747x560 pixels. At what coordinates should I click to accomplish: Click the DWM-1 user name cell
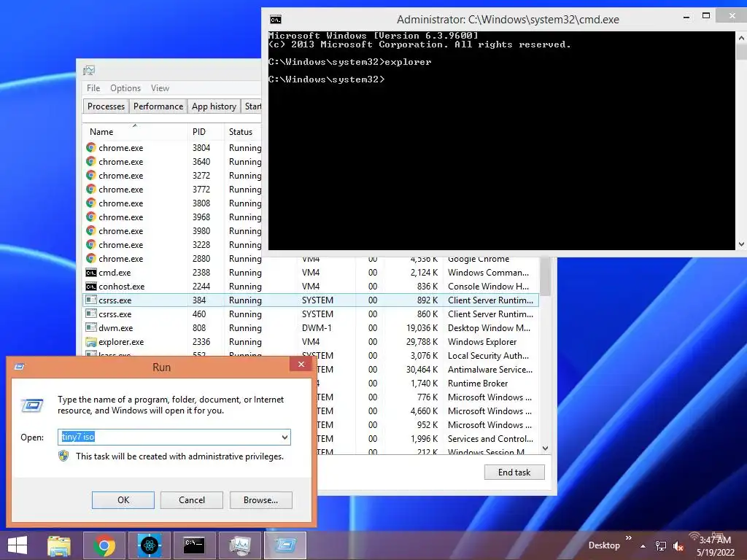[317, 328]
